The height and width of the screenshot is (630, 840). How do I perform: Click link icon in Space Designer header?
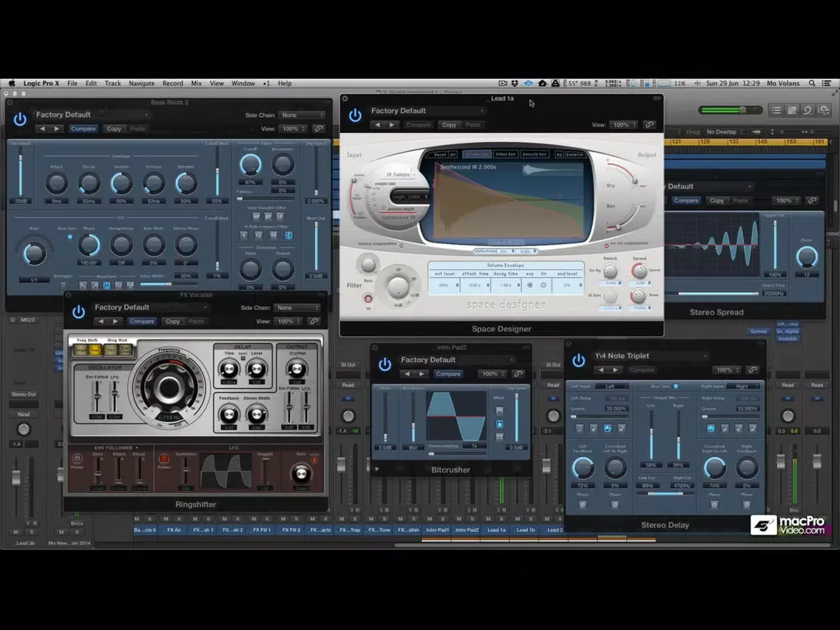click(649, 124)
